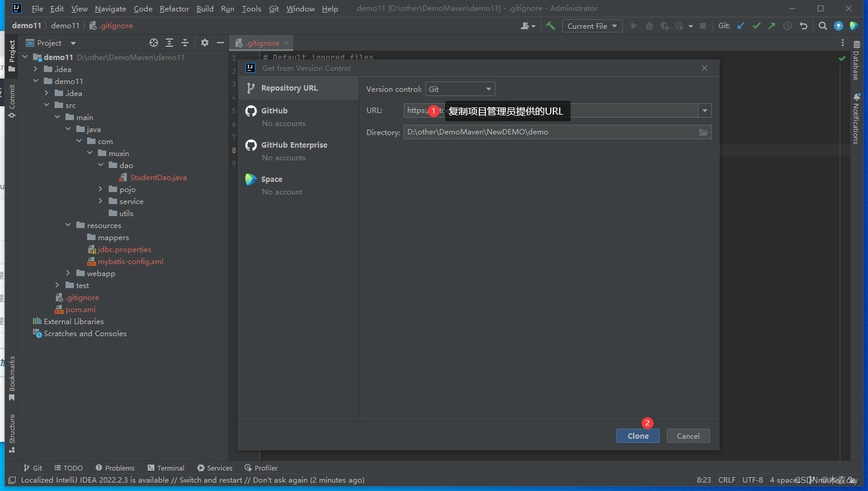Open Search Everywhere magnifier icon
The width and height of the screenshot is (868, 491).
pyautogui.click(x=823, y=26)
